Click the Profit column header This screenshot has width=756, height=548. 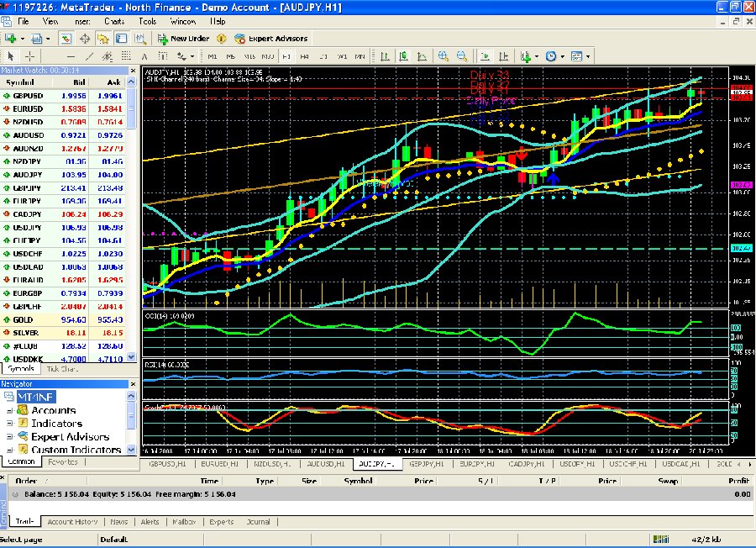coord(738,481)
